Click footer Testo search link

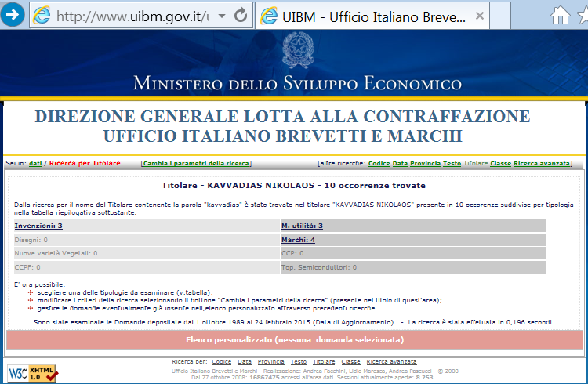(299, 362)
